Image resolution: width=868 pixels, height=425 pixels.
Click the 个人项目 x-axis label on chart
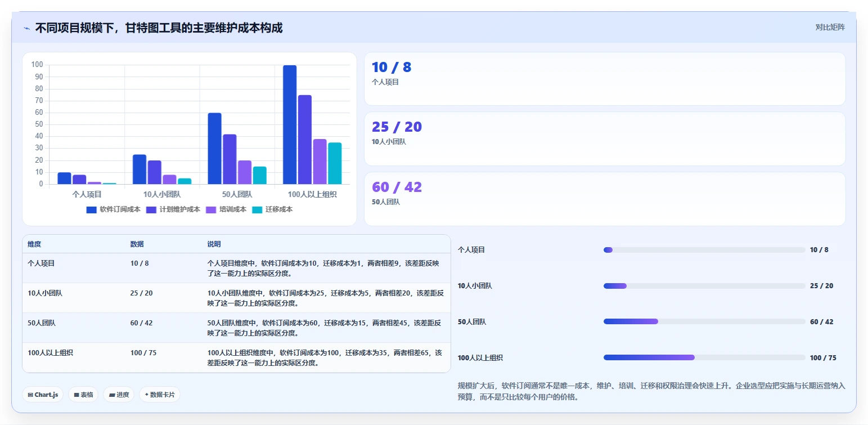(87, 194)
